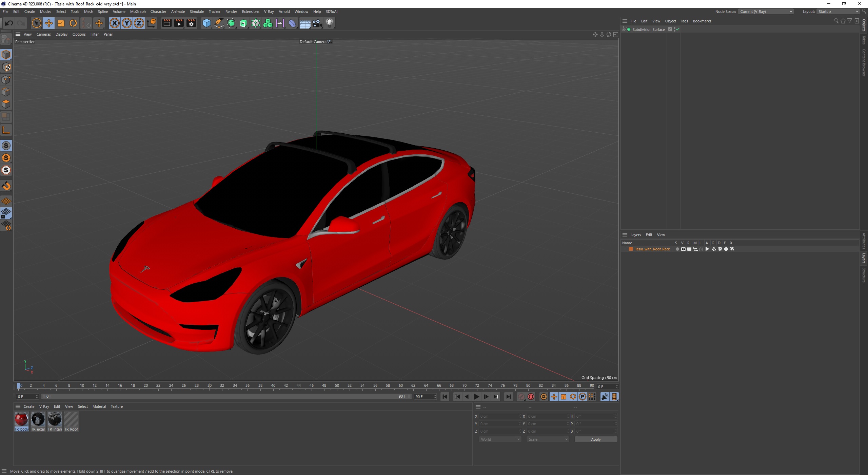Toggle sound playback speaker icon

click(x=605, y=397)
